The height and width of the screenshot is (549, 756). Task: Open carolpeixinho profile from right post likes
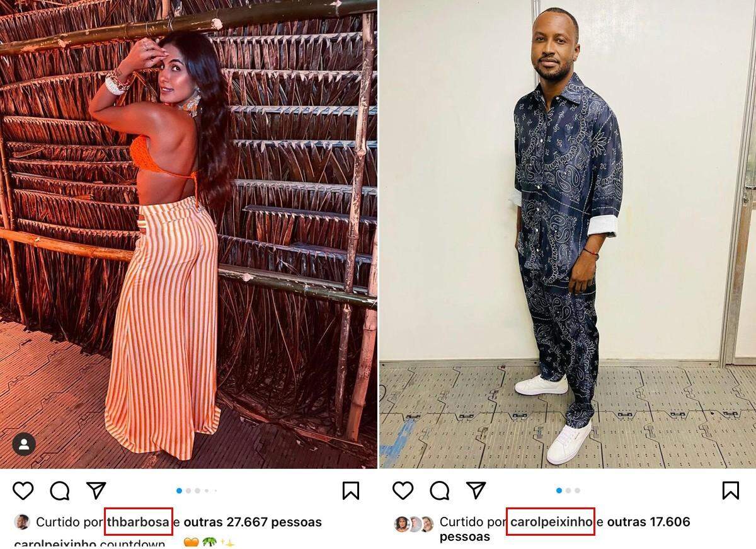pos(551,522)
